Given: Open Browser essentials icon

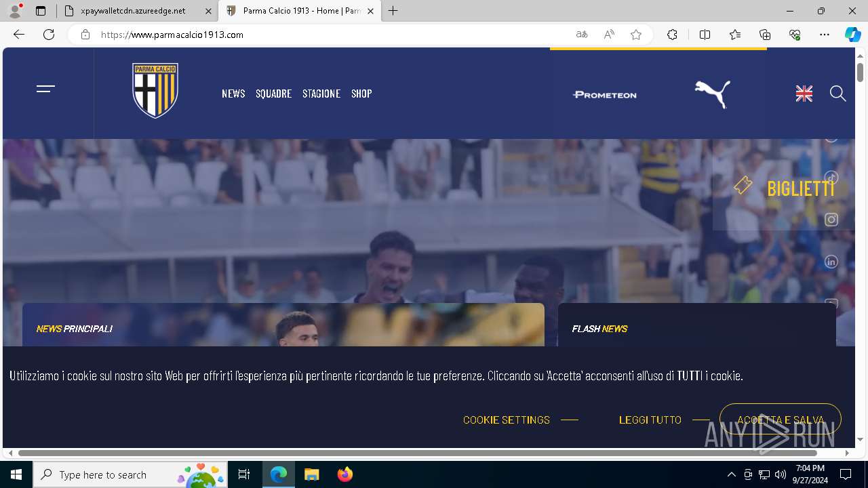Looking at the screenshot, I should pyautogui.click(x=795, y=35).
